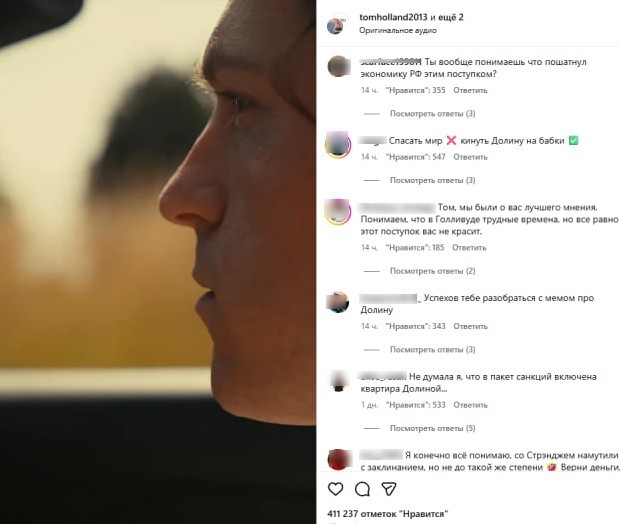Share post using the paper plane icon
620x524 pixels.
[389, 489]
